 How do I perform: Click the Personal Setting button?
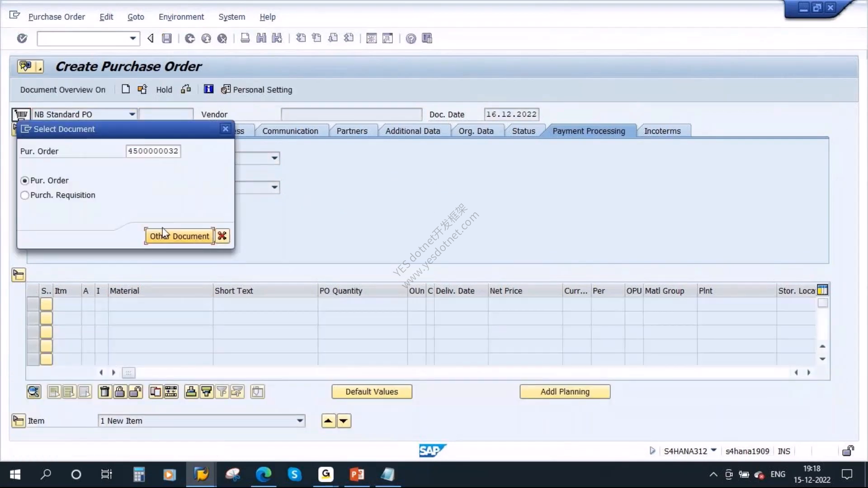coord(256,90)
